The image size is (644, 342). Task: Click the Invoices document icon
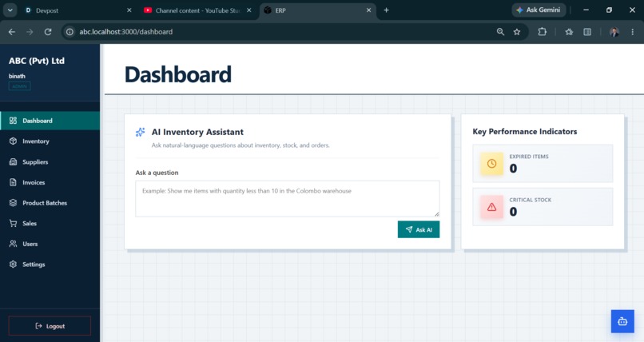(13, 182)
